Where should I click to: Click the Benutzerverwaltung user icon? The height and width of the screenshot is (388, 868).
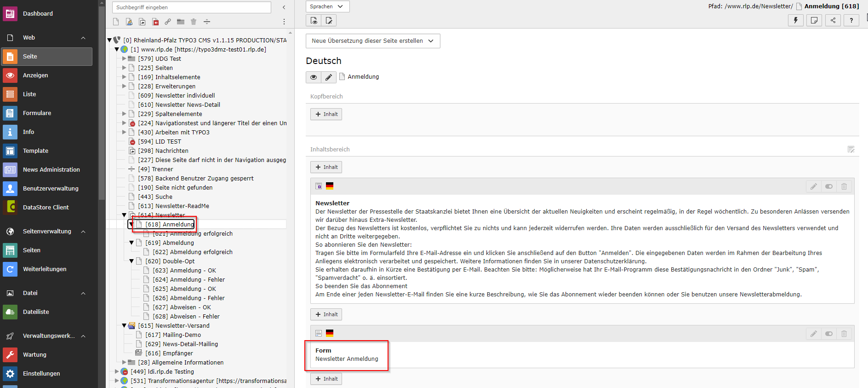[x=10, y=189]
